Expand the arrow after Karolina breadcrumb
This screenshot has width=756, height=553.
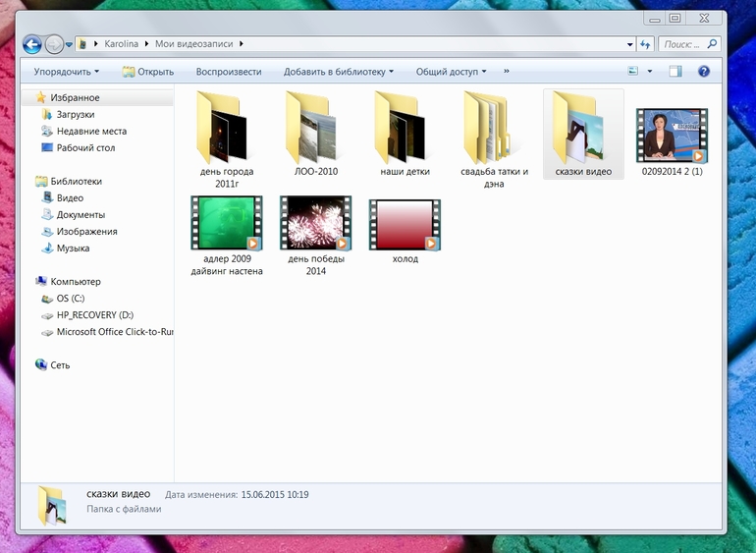coord(146,44)
